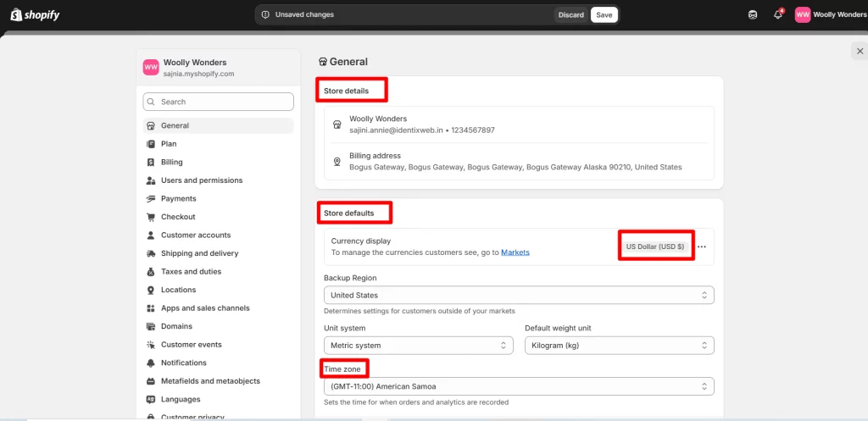Click the Checkout cart icon
This screenshot has height=421, width=868.
point(151,217)
